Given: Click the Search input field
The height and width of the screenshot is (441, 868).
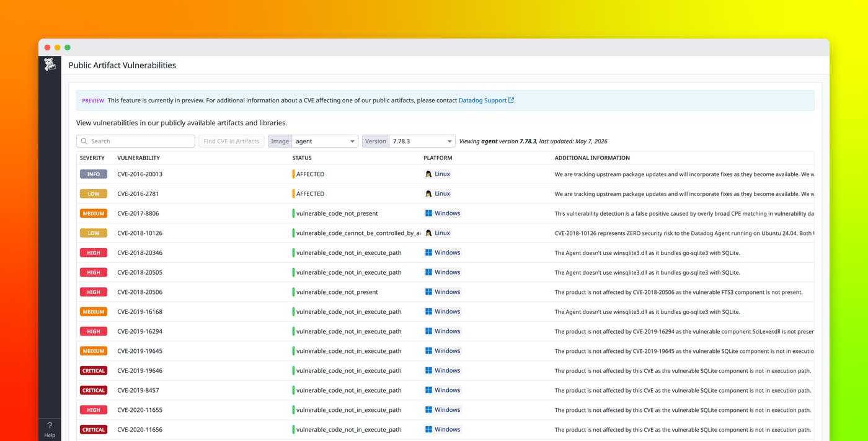Looking at the screenshot, I should [136, 141].
